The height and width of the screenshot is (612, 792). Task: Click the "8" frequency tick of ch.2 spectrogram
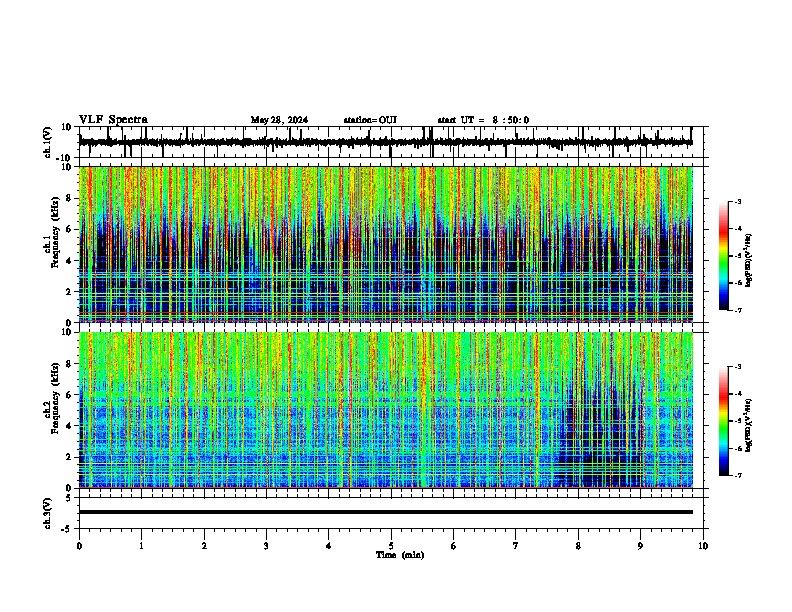pos(70,364)
